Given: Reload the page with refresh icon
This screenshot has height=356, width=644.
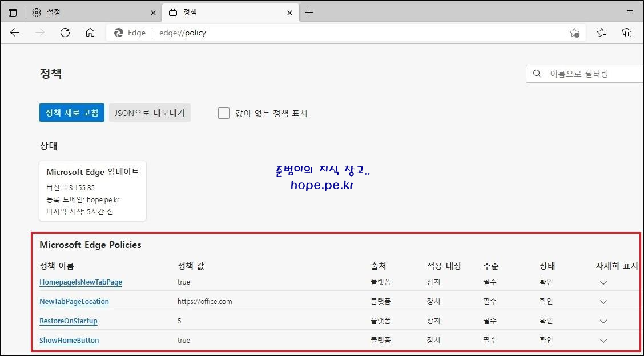Looking at the screenshot, I should 65,33.
